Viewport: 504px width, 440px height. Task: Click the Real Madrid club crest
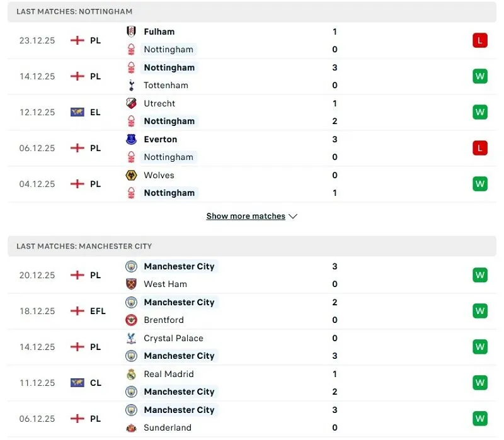click(132, 374)
